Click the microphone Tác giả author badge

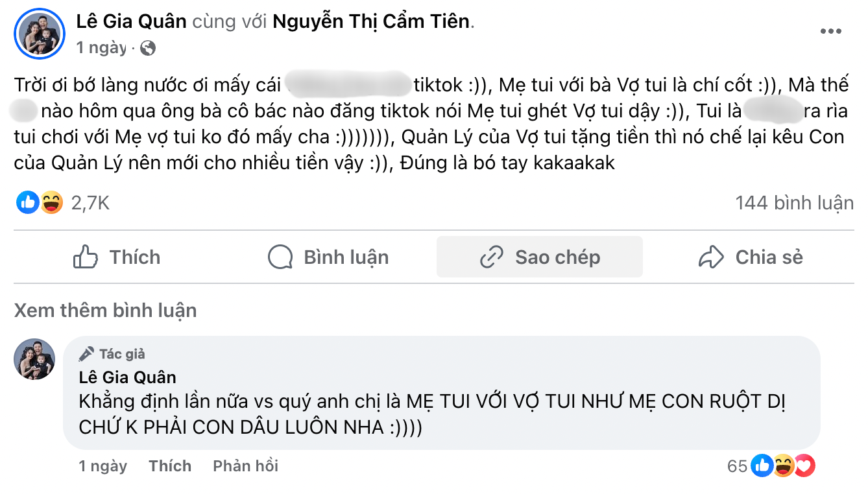[x=86, y=354]
